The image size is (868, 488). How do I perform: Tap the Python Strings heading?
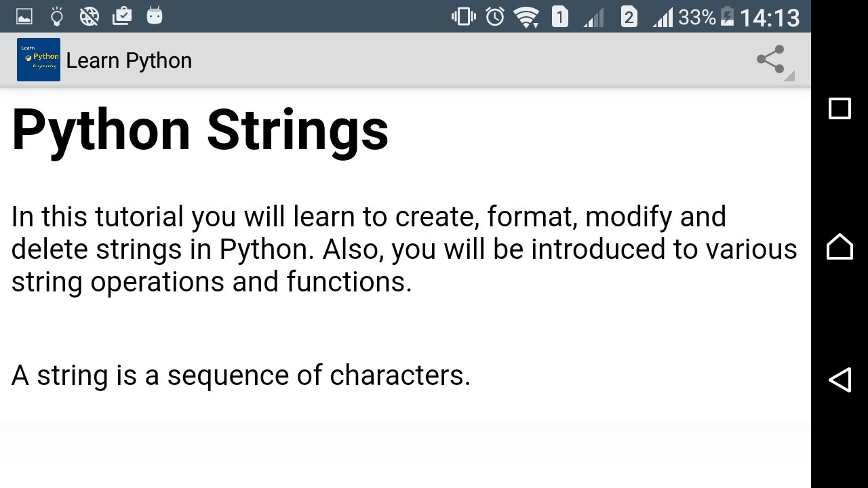200,130
